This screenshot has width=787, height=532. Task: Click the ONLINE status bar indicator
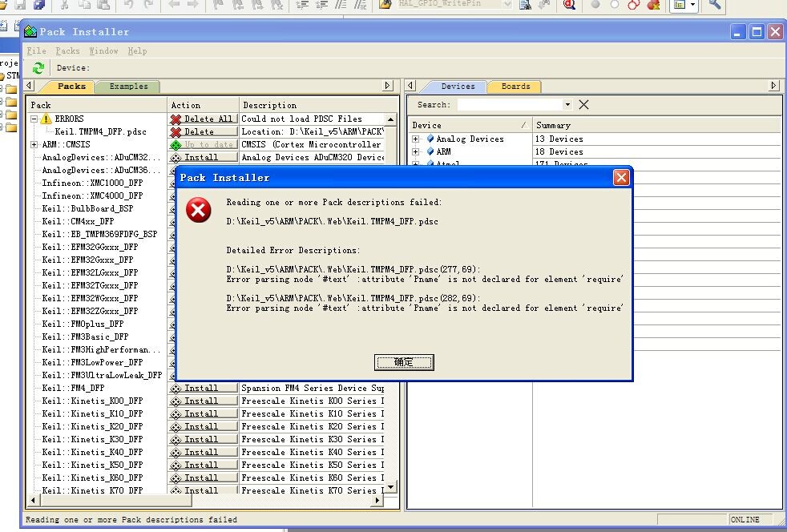pos(745,519)
